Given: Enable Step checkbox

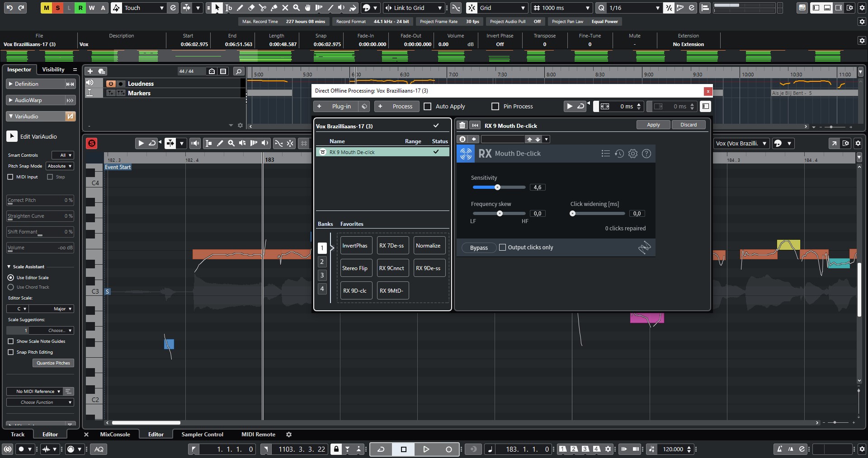Looking at the screenshot, I should pyautogui.click(x=50, y=177).
